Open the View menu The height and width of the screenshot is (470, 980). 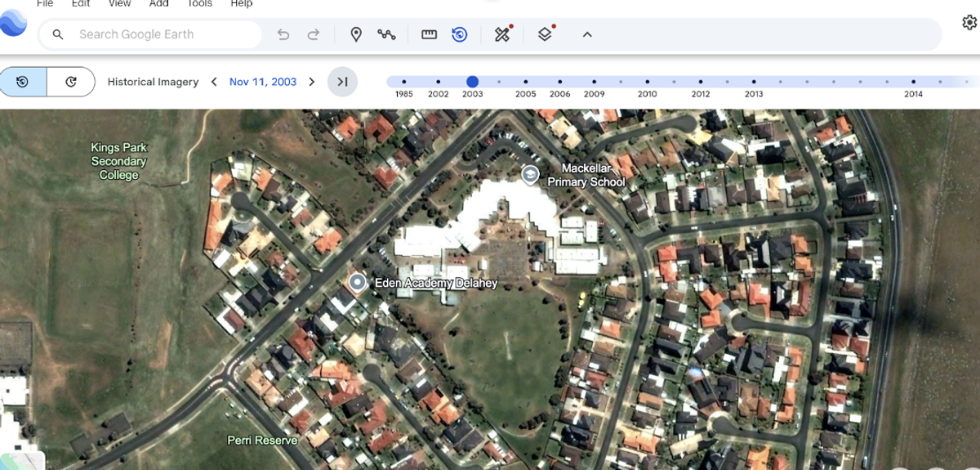click(x=119, y=3)
